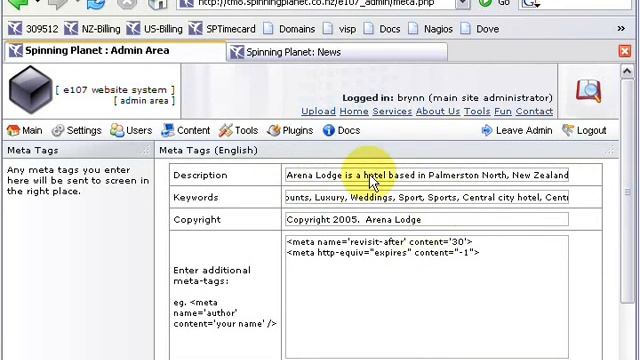Open the Content admin menu

click(x=185, y=130)
